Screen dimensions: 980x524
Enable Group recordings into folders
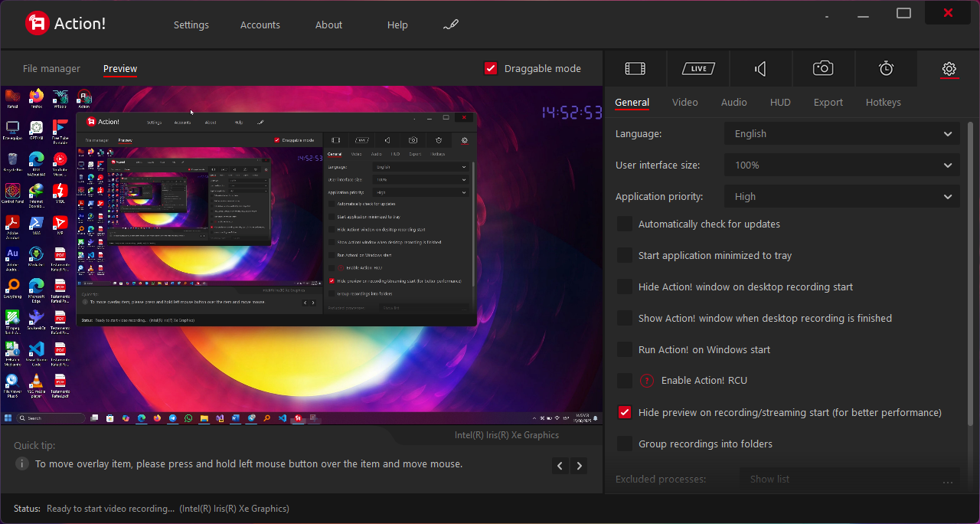625,444
